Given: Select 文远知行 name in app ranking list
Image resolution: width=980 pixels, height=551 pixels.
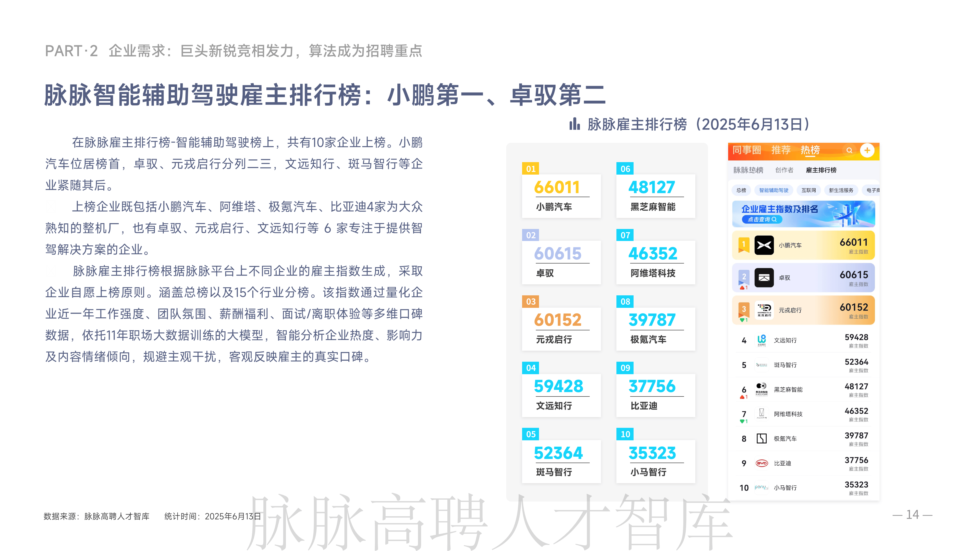Looking at the screenshot, I should (785, 340).
